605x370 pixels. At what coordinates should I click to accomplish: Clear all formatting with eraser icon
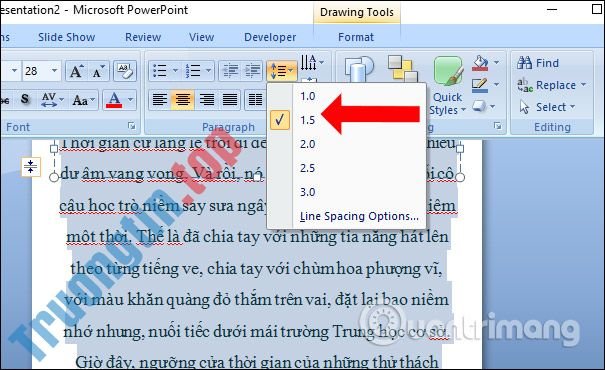tap(125, 71)
